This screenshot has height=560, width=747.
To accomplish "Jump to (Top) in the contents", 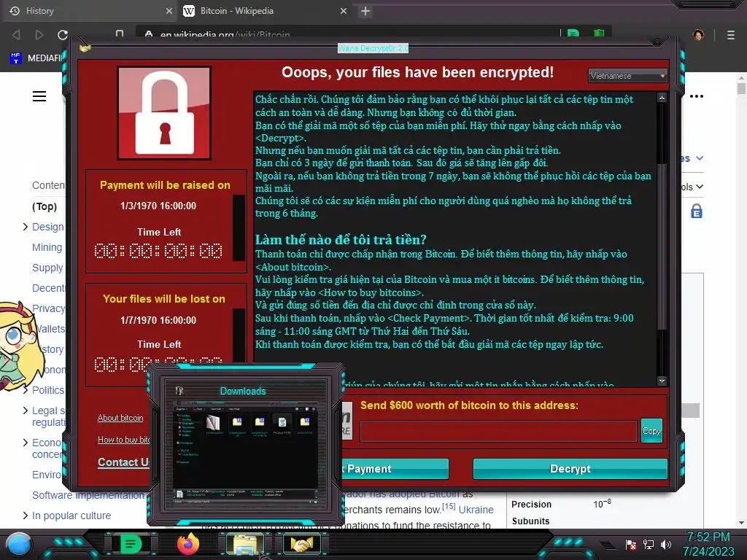I will (44, 206).
